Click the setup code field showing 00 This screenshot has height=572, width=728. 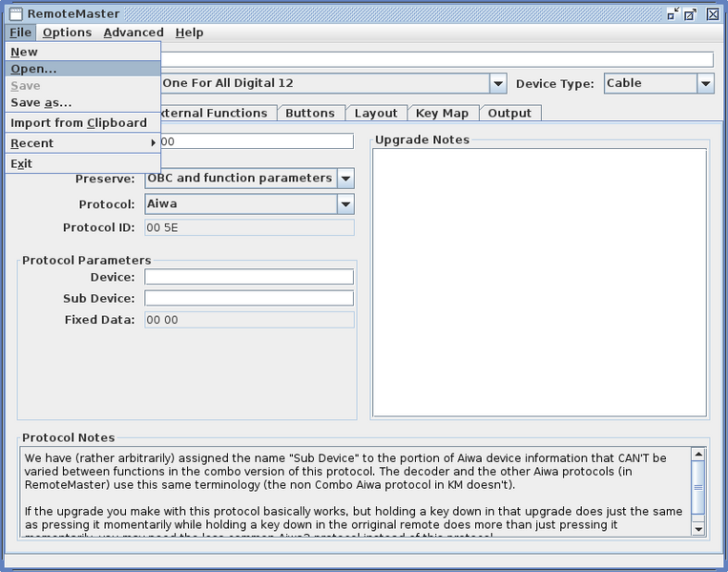point(257,141)
